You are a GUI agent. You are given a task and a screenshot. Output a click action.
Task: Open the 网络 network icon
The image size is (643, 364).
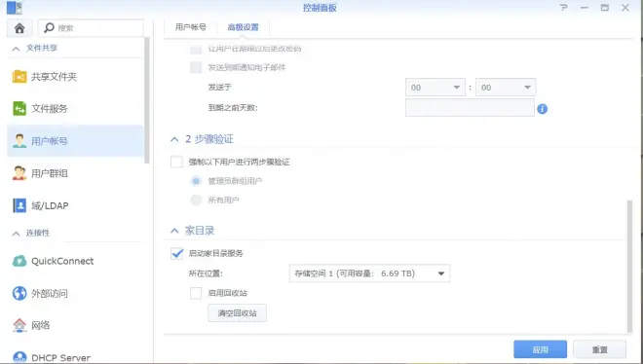point(19,325)
